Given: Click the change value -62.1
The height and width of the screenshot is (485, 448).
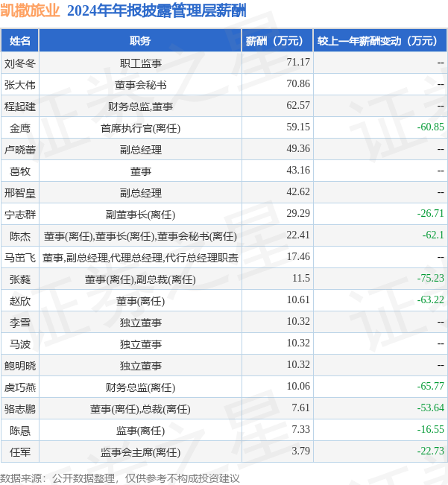Looking at the screenshot, I should tap(433, 235).
